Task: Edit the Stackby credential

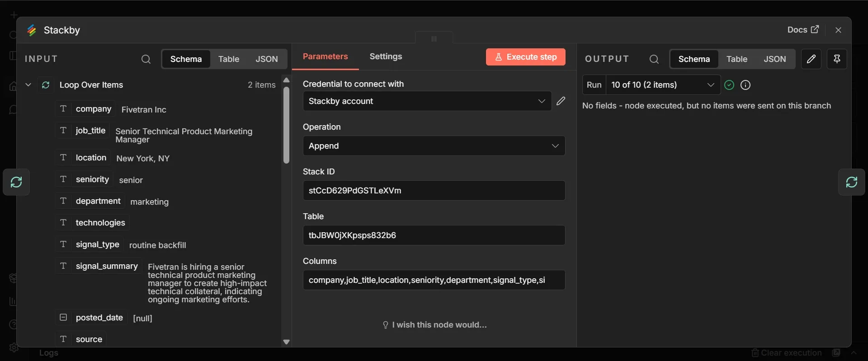Action: tap(561, 101)
